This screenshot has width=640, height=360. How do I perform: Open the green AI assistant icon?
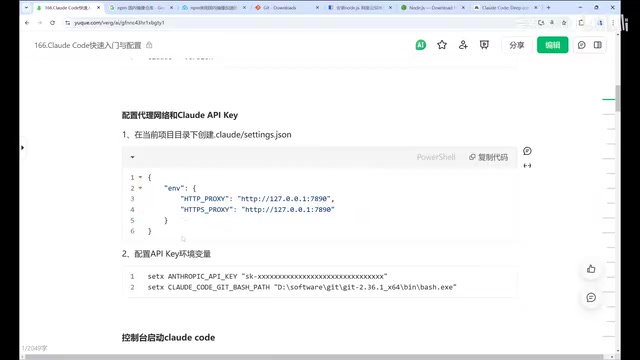(420, 45)
